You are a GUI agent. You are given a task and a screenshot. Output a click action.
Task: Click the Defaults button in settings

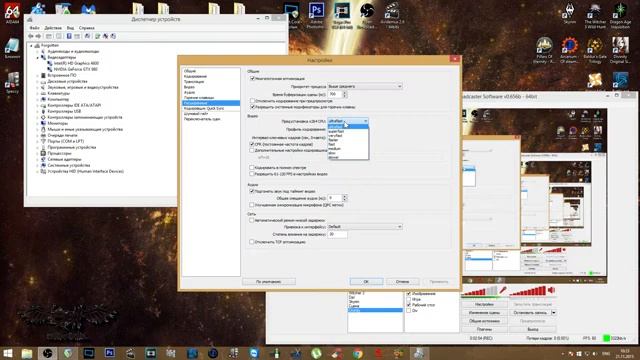[269, 282]
